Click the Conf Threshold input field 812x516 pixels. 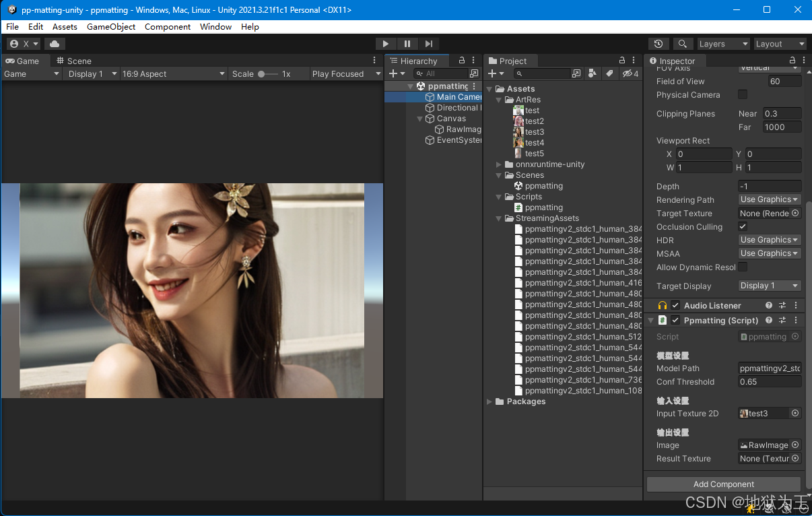coord(769,382)
